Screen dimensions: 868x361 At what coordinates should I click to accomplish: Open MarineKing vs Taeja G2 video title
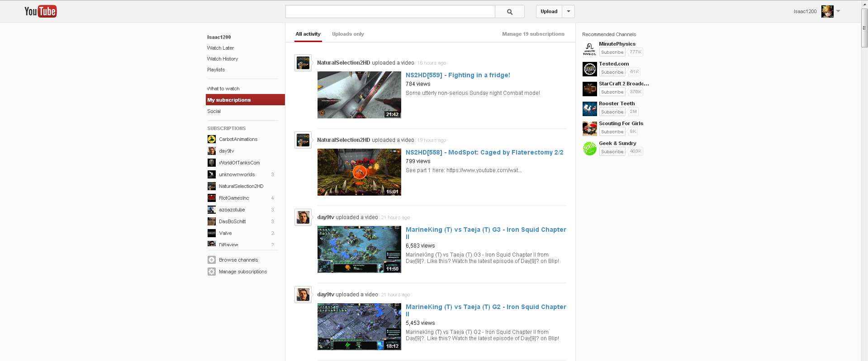[486, 310]
